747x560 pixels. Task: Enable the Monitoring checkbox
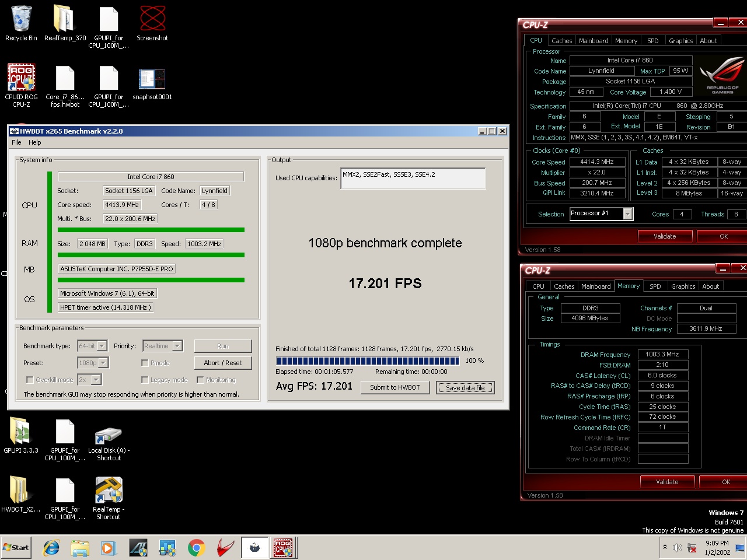[x=200, y=380]
